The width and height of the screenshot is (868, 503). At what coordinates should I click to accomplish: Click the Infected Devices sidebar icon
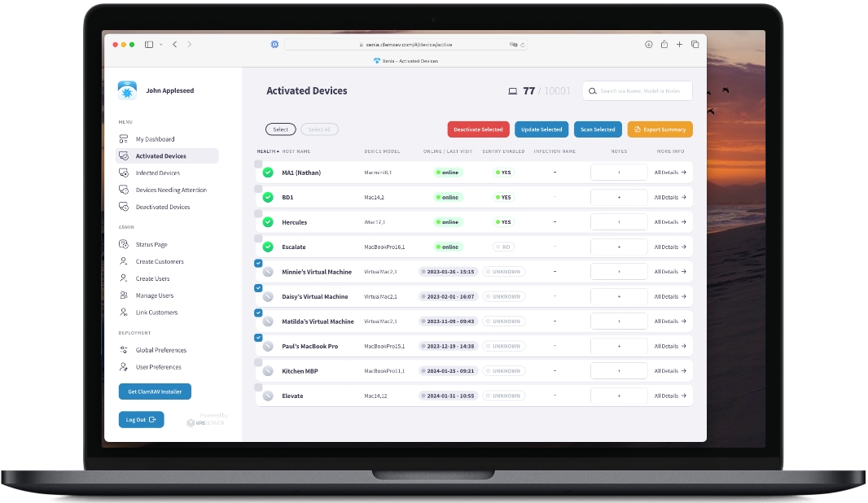[x=124, y=173]
